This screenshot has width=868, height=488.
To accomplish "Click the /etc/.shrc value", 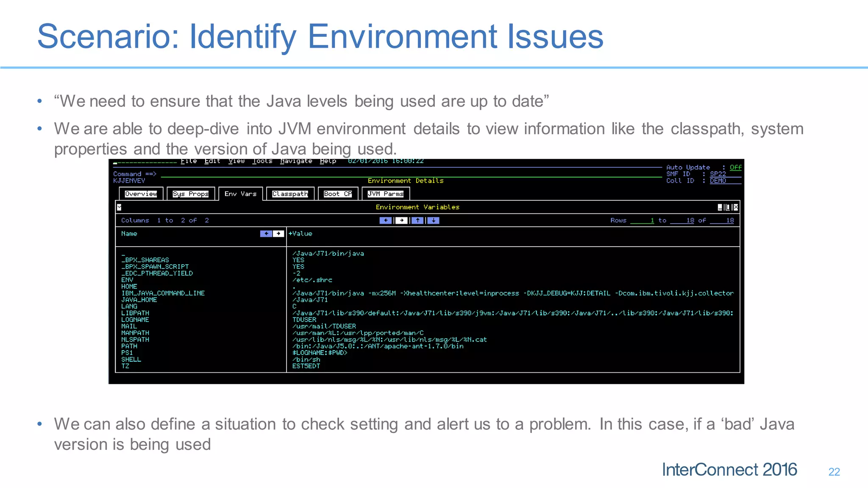I will coord(312,280).
